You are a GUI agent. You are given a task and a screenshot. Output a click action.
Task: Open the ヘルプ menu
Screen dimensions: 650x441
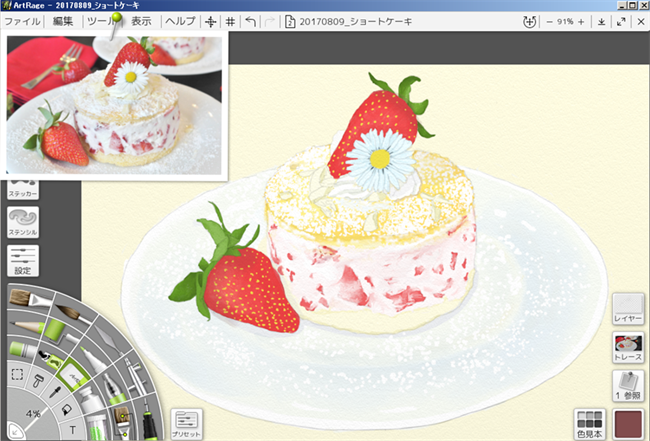tap(180, 21)
